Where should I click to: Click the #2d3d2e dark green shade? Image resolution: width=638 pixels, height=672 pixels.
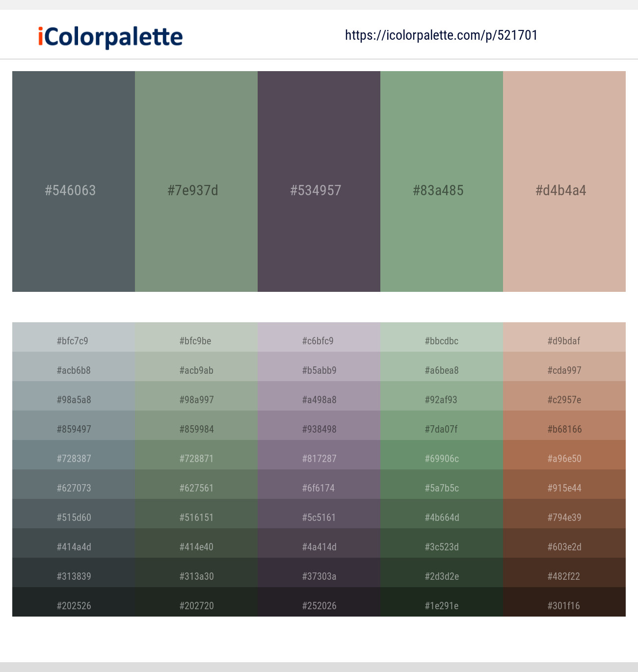tap(441, 576)
